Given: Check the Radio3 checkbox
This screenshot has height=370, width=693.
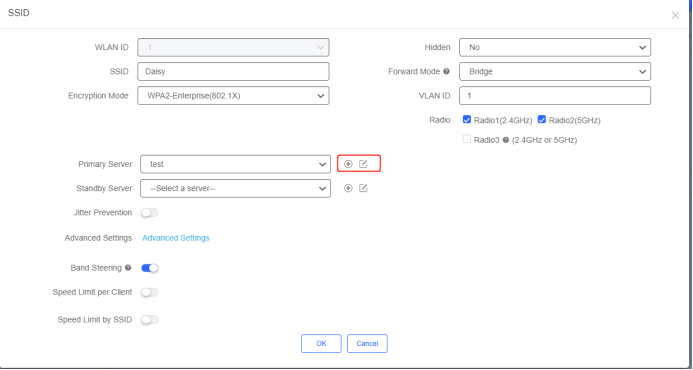Looking at the screenshot, I should click(x=467, y=139).
